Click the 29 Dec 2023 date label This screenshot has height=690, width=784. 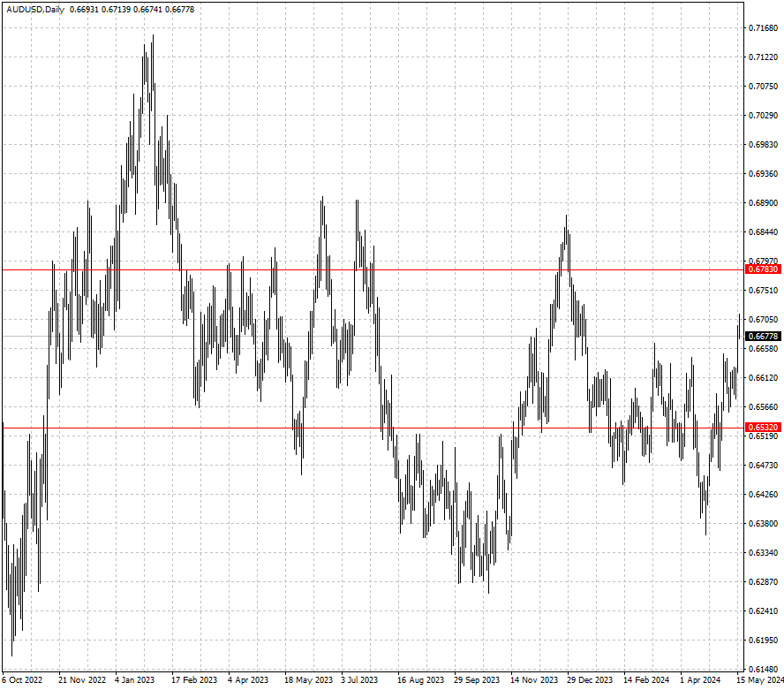pyautogui.click(x=590, y=680)
